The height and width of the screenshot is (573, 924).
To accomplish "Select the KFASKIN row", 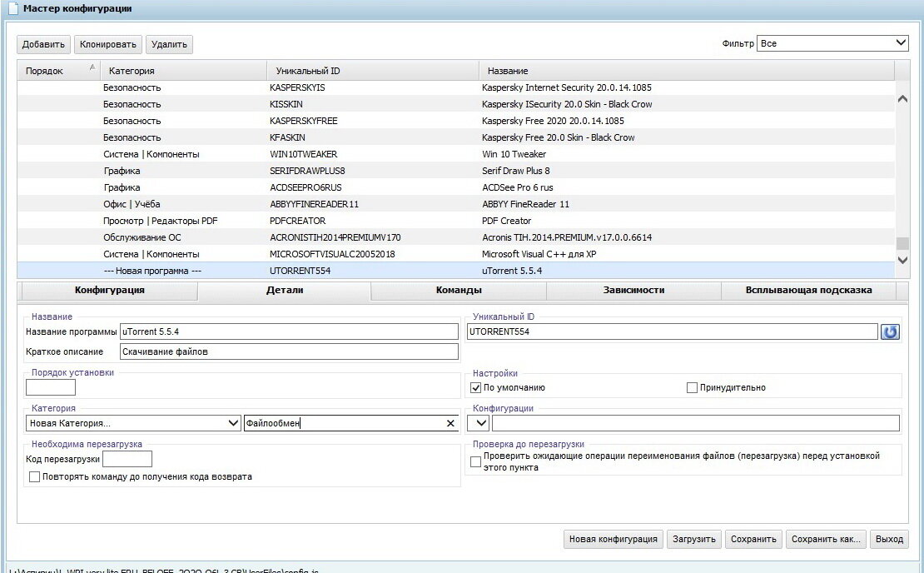I will pyautogui.click(x=455, y=137).
